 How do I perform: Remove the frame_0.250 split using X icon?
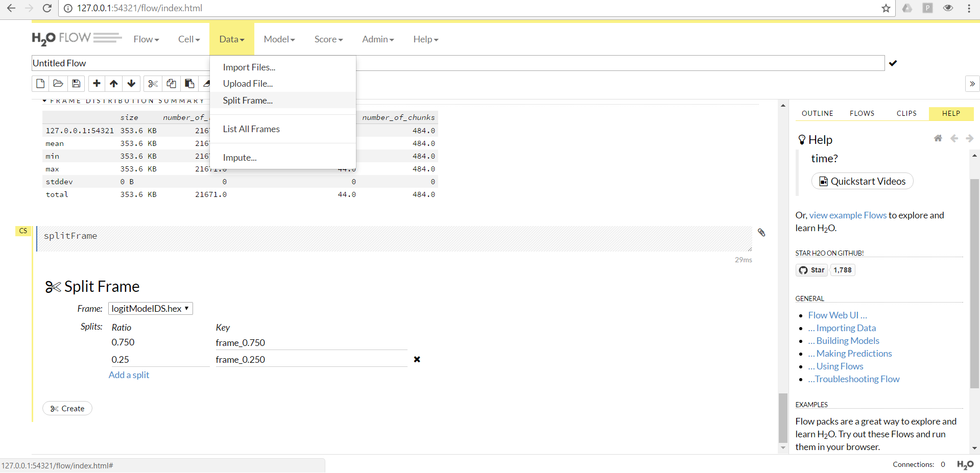(417, 359)
